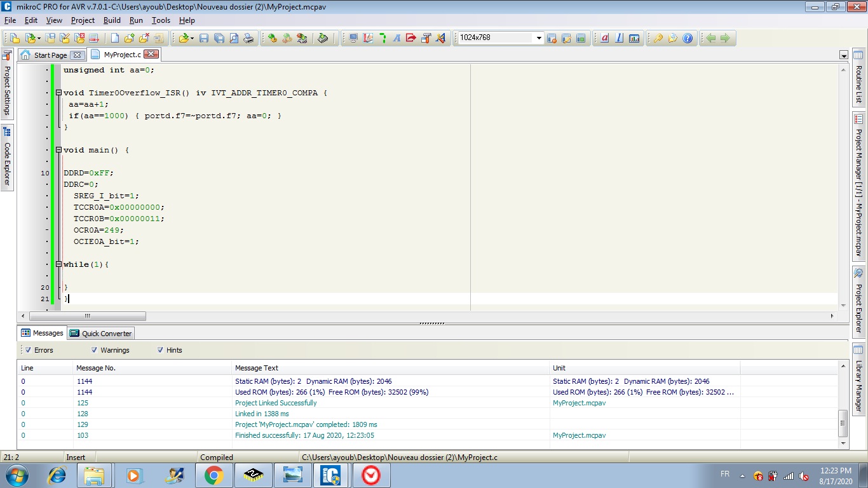Viewport: 868px width, 488px height.
Task: Toggle the Hints checkbox
Action: (x=161, y=350)
